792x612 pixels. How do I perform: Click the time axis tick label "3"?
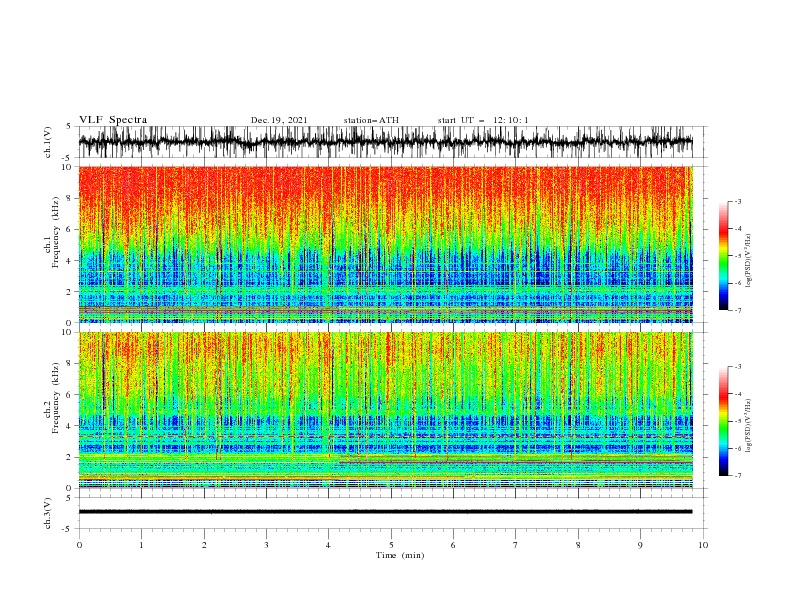pos(266,545)
